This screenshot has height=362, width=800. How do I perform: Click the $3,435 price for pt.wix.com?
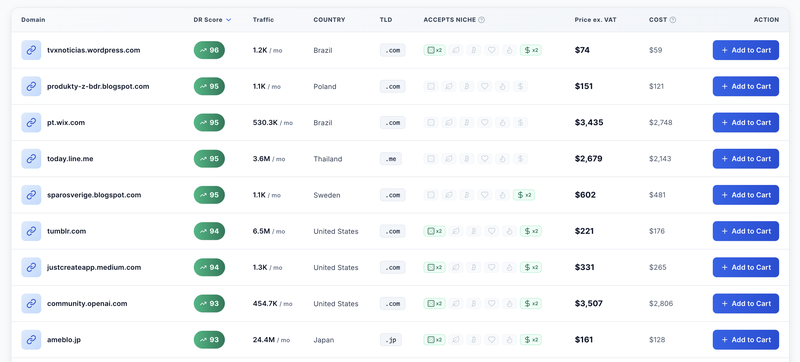[x=589, y=122]
